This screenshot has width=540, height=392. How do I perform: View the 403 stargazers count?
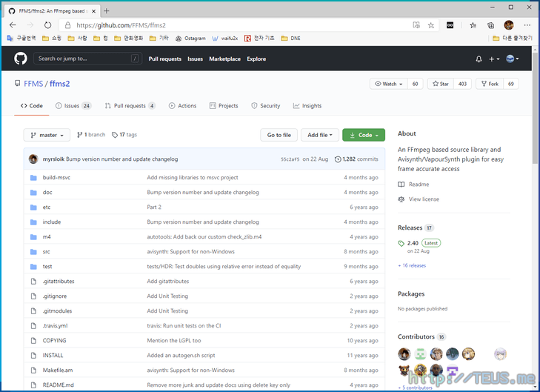tap(462, 84)
